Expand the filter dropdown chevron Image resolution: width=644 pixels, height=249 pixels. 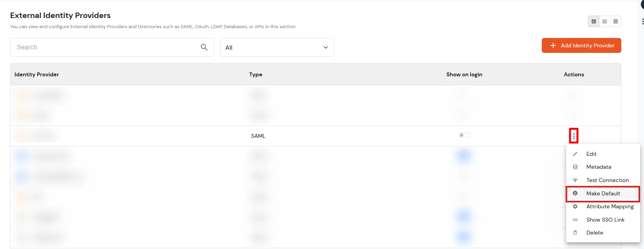tap(325, 47)
